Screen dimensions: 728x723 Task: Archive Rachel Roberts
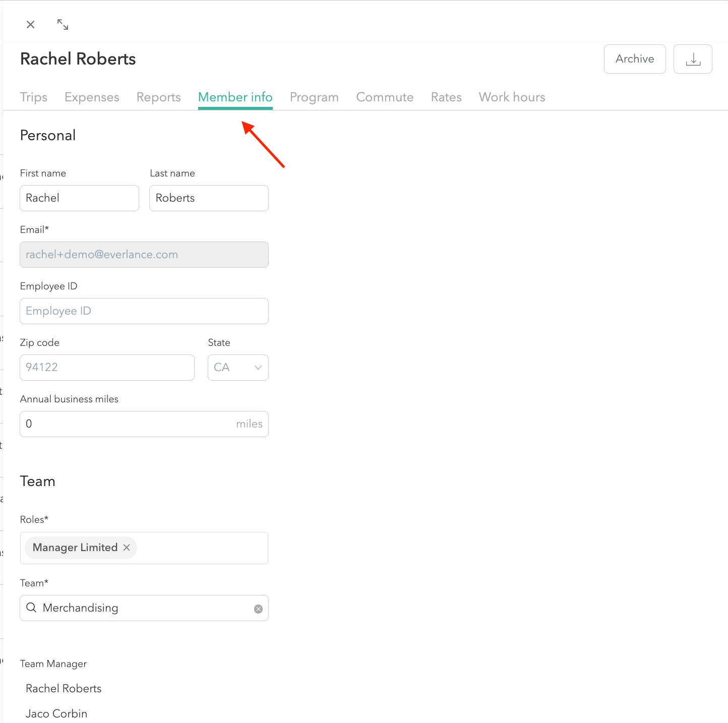click(634, 59)
